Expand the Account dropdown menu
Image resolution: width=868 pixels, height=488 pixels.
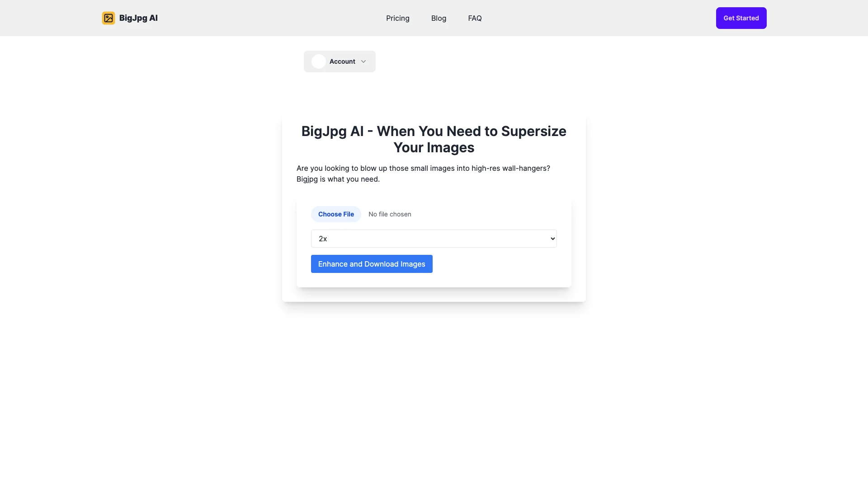click(339, 61)
